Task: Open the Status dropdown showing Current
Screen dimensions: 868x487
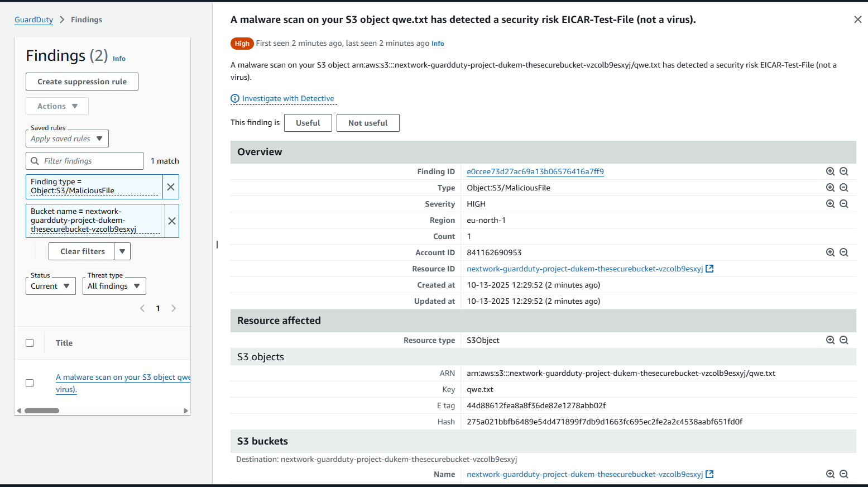Action: [x=50, y=285]
